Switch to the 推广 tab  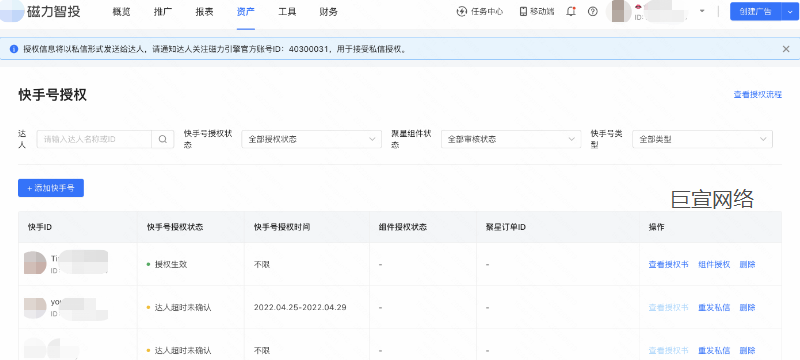tap(163, 12)
